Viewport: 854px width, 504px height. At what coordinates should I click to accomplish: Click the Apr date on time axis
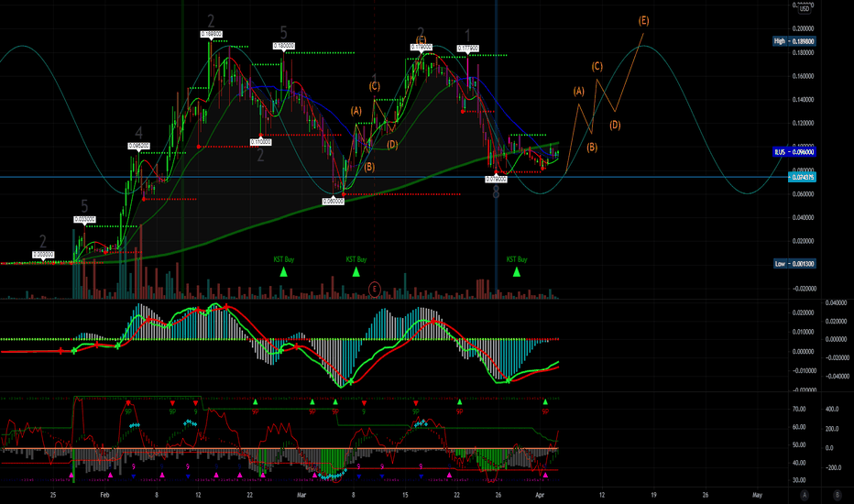pos(540,495)
